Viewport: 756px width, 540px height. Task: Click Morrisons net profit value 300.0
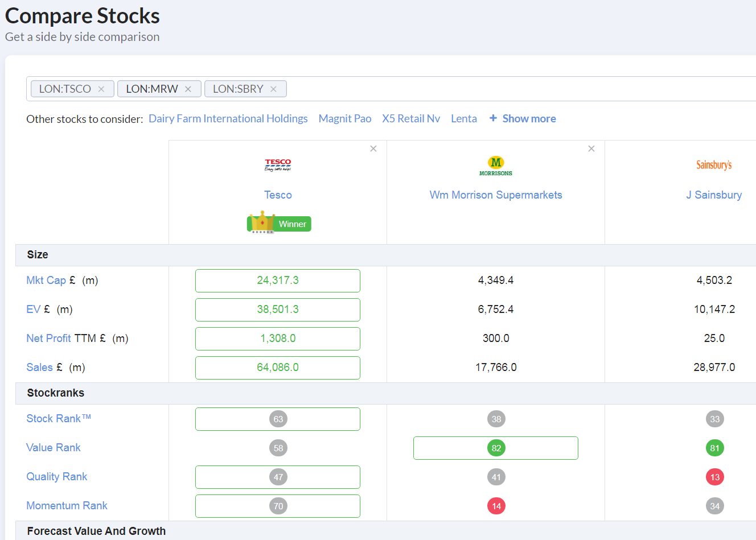(x=496, y=339)
